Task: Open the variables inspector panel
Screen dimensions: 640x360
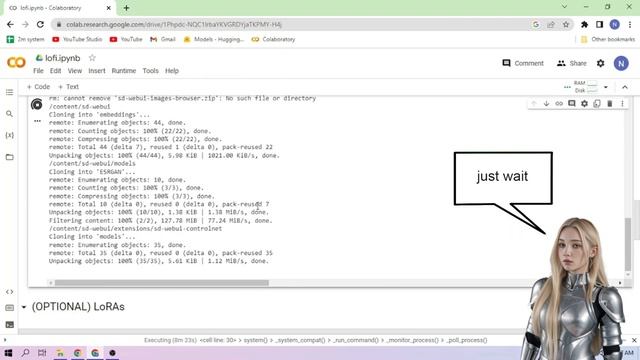Action: click(9, 135)
